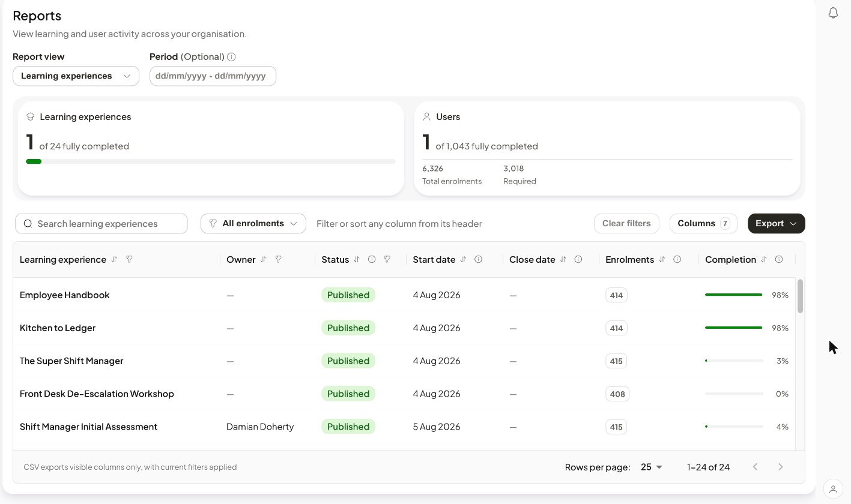Image resolution: width=851 pixels, height=504 pixels.
Task: Open the Employee Handbook row
Action: tap(404, 295)
